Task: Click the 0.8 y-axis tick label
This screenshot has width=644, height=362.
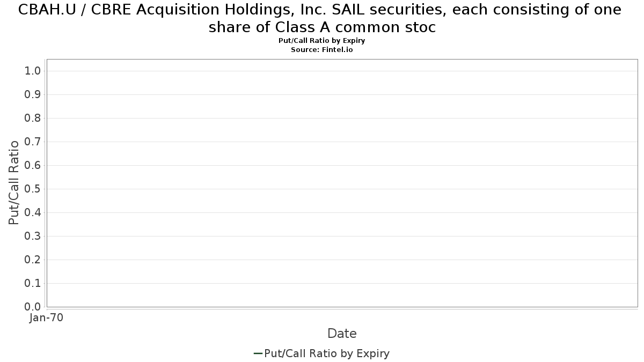Action: click(x=33, y=118)
